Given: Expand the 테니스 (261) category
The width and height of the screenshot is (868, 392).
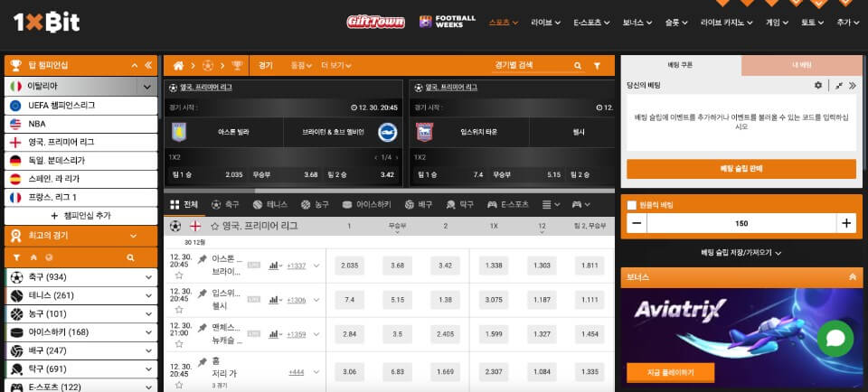Looking at the screenshot, I should click(x=148, y=295).
